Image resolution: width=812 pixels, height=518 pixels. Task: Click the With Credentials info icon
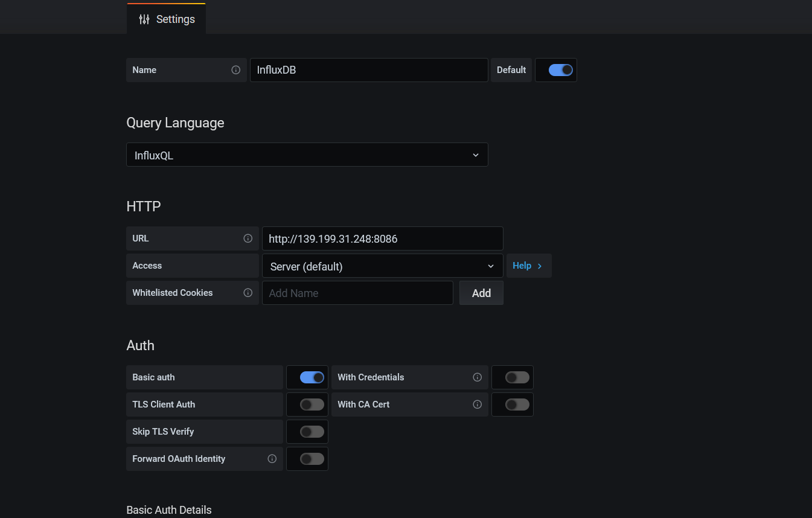[x=477, y=377]
